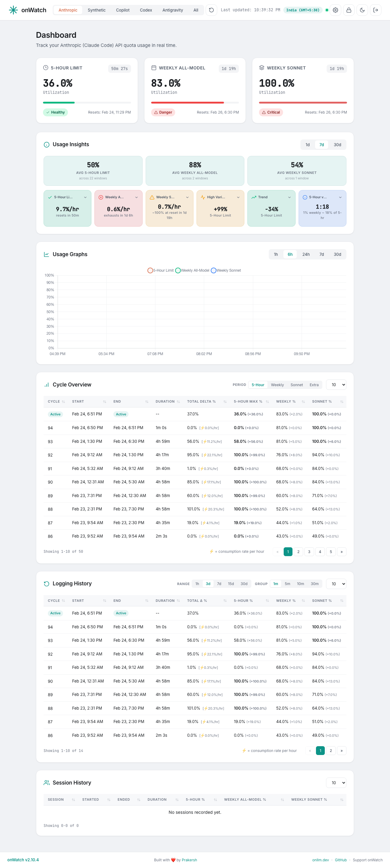
Task: Select Weekly period in Cycle Overview
Action: point(277,385)
